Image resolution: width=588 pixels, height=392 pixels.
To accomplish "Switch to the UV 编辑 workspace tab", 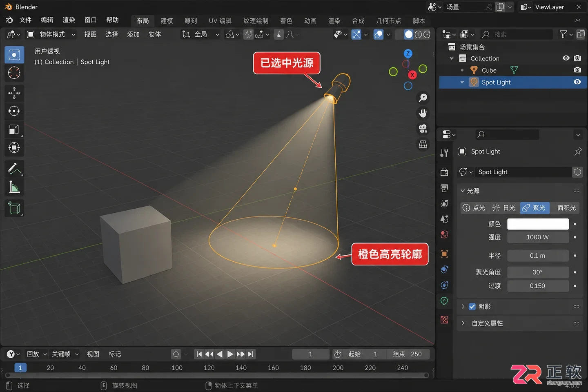I will [220, 21].
